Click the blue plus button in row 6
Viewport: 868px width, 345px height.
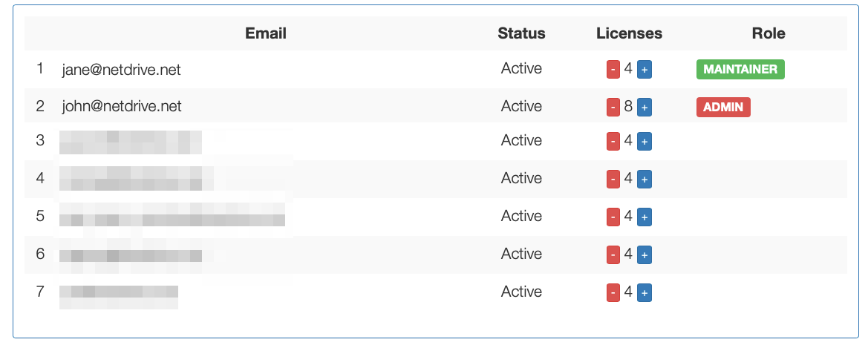[645, 255]
